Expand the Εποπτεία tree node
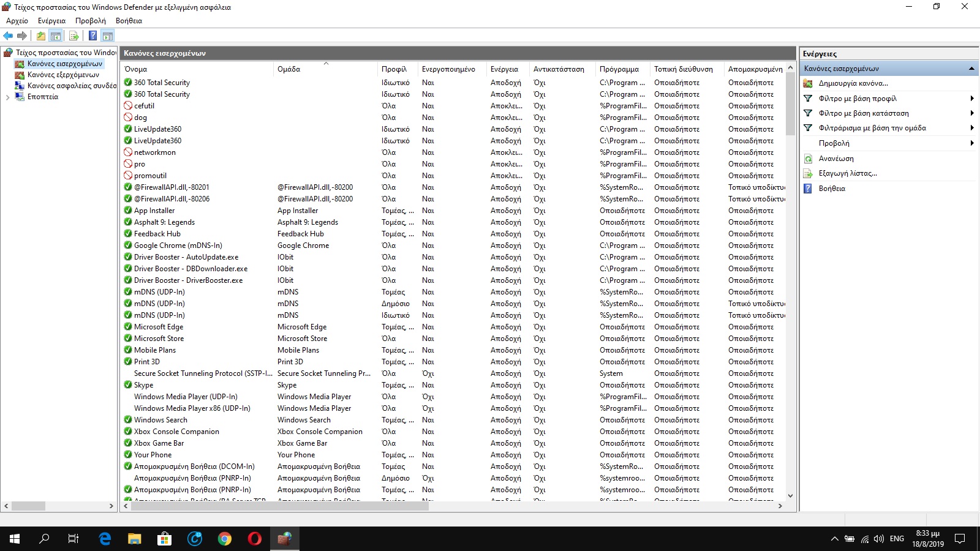This screenshot has width=980, height=551. tap(7, 97)
